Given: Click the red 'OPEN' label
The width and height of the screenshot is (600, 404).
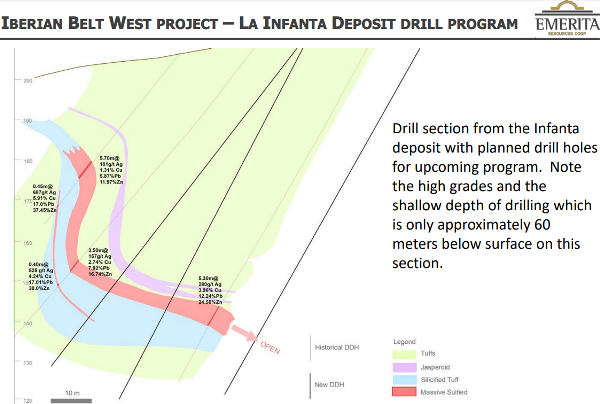Looking at the screenshot, I should 270,347.
